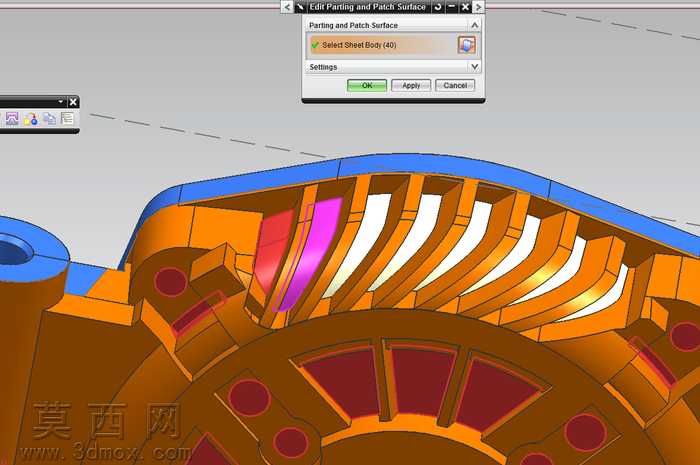Click the Apply button
The height and width of the screenshot is (465, 700).
(411, 85)
